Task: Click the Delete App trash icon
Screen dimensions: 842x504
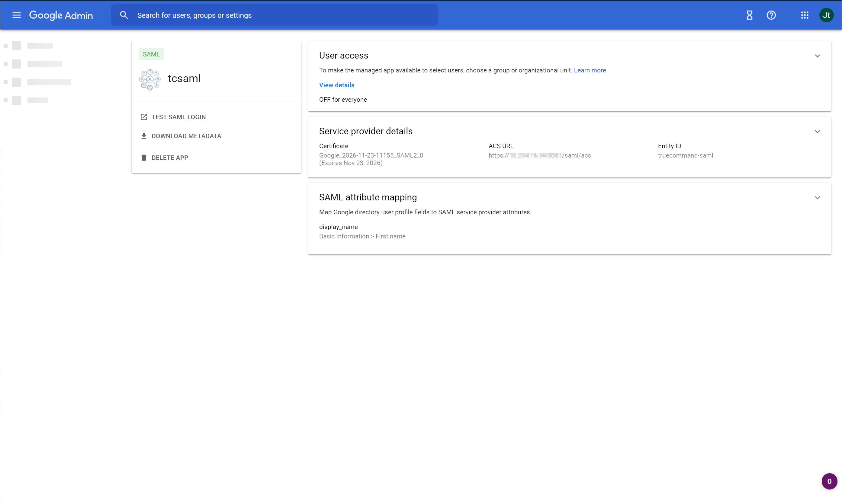Action: [144, 157]
